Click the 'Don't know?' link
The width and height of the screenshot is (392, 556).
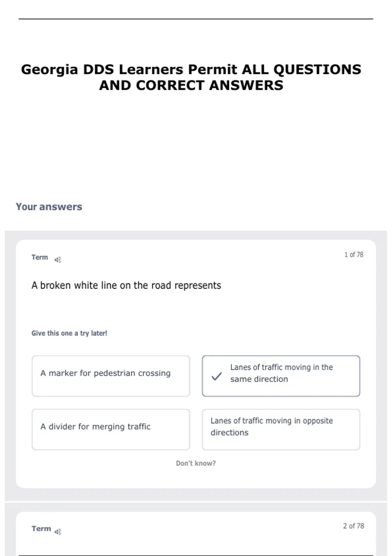[196, 463]
